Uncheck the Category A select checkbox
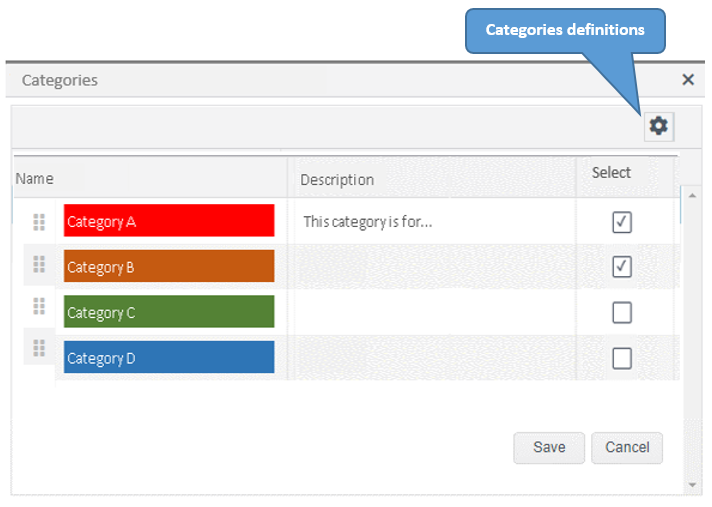This screenshot has width=712, height=507. point(622,222)
